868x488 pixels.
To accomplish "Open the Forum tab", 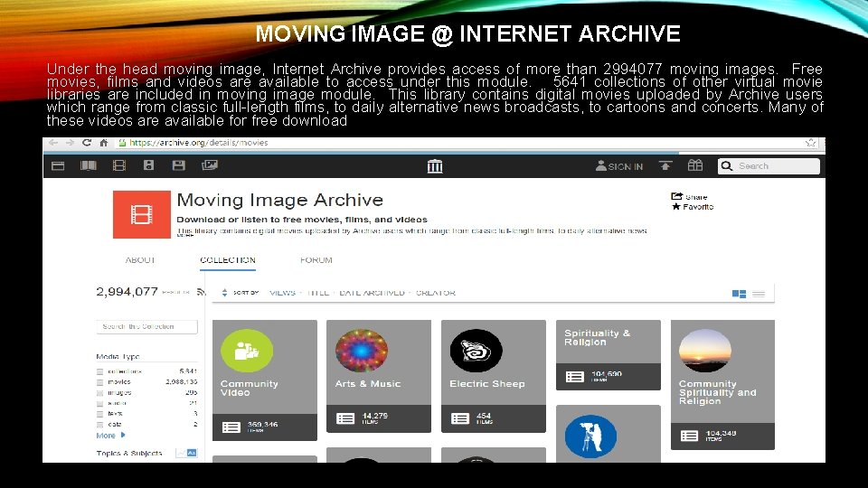I will click(316, 260).
